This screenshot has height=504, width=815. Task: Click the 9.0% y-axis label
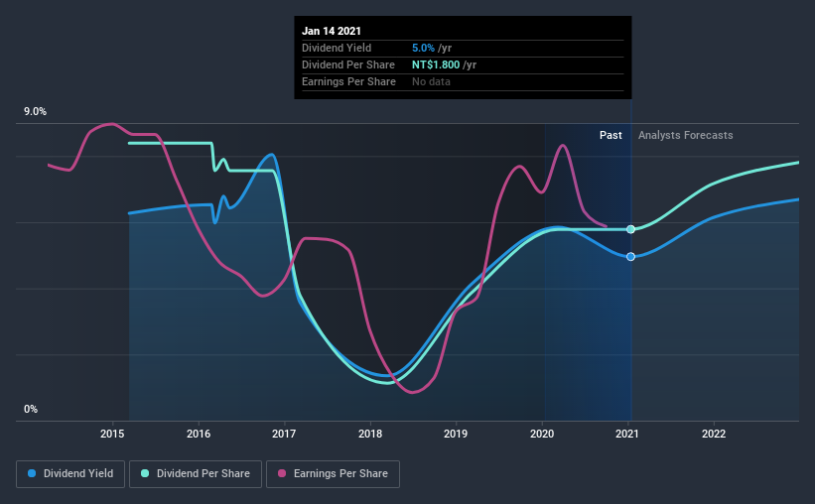coord(35,112)
